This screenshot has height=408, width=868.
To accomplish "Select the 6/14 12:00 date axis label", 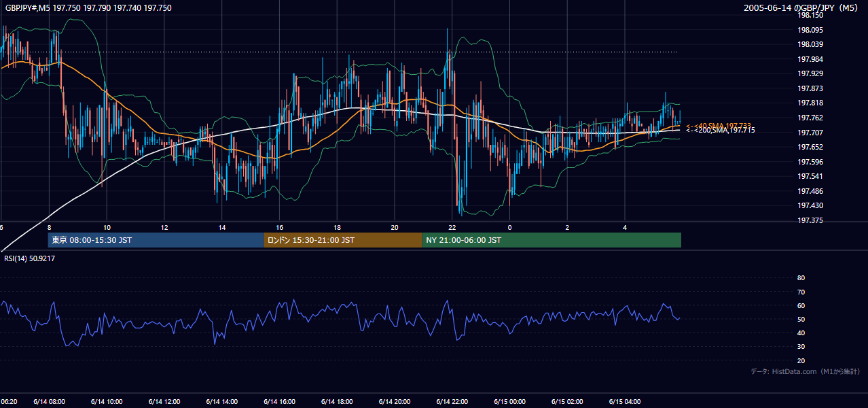I will coord(164,402).
